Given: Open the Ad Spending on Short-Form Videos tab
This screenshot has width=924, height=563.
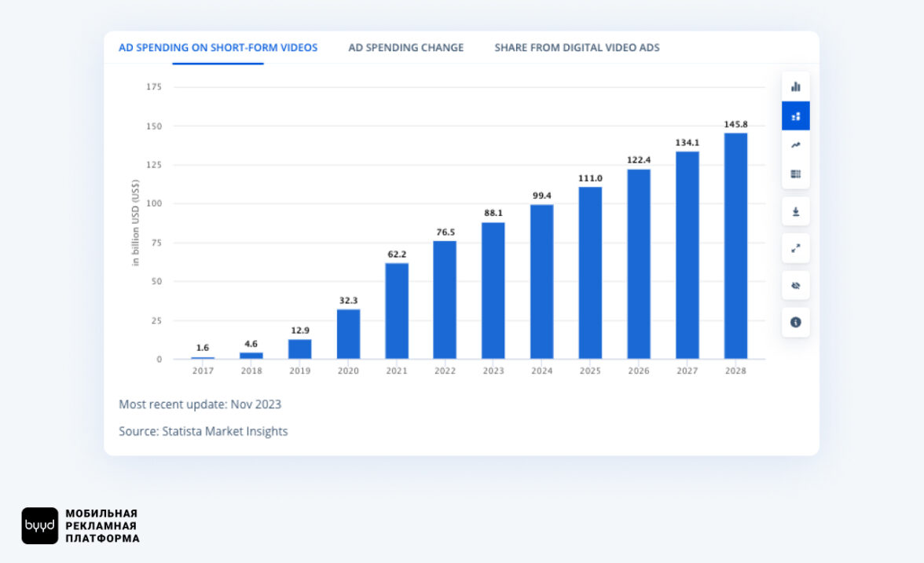Looking at the screenshot, I should pos(218,48).
